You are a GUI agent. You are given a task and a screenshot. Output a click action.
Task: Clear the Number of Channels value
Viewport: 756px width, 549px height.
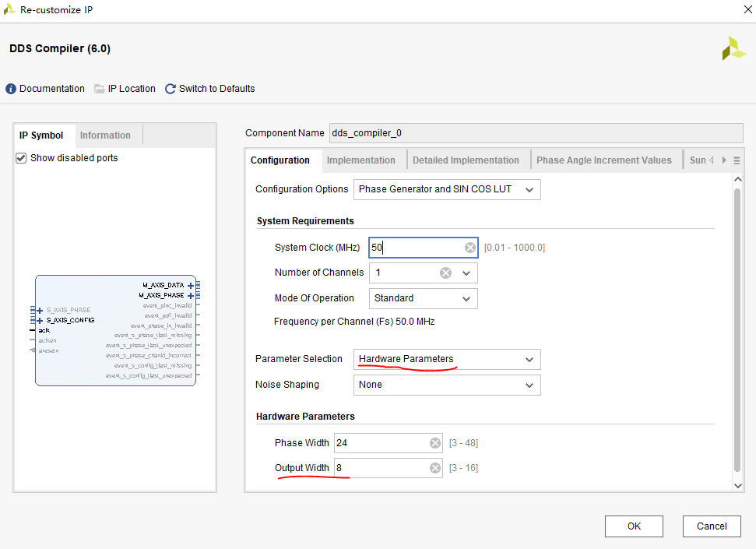click(445, 273)
